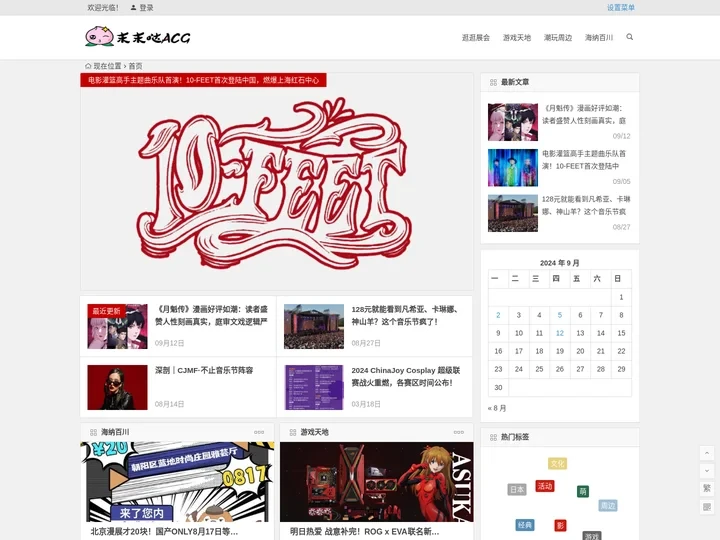Switch to traditional Chinese with 繁 button
The width and height of the screenshot is (720, 540).
click(707, 489)
